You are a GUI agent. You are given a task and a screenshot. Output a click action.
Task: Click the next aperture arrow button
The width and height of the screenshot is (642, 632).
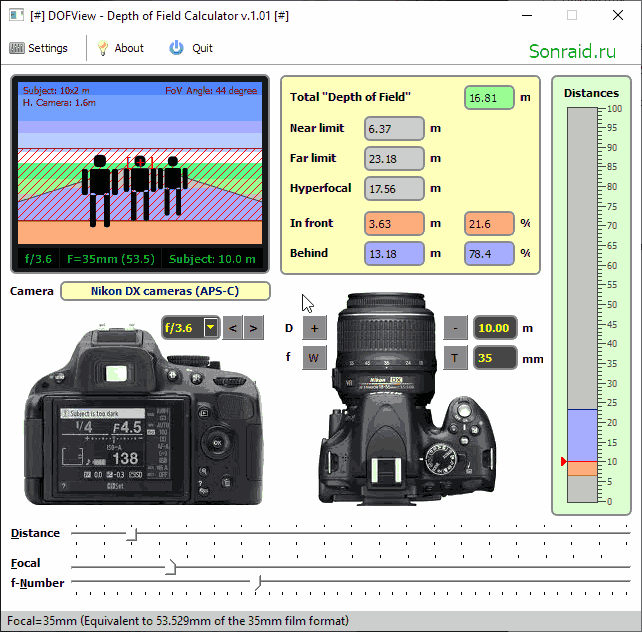(x=253, y=328)
